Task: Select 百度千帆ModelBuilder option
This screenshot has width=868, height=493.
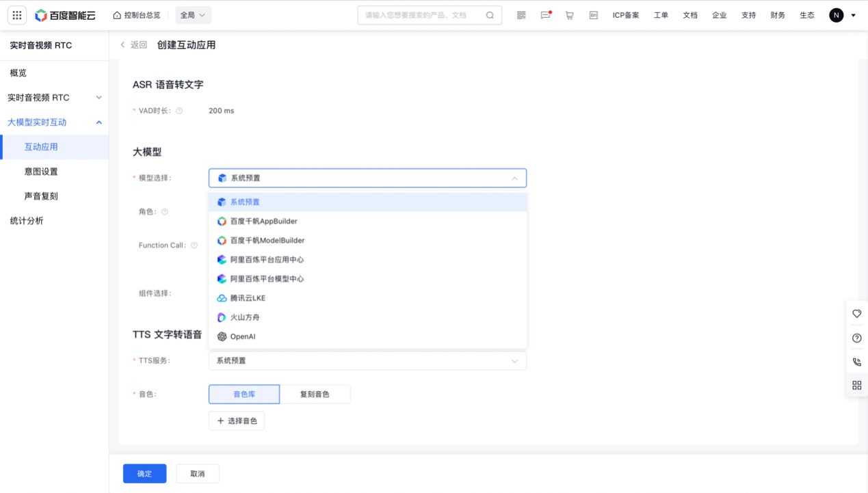Action: [x=367, y=241]
